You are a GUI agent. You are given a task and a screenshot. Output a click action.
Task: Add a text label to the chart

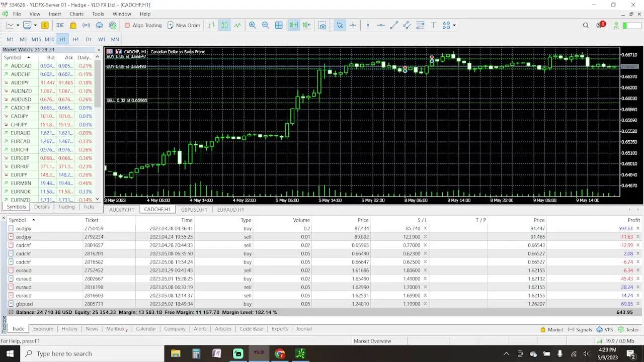[433, 25]
